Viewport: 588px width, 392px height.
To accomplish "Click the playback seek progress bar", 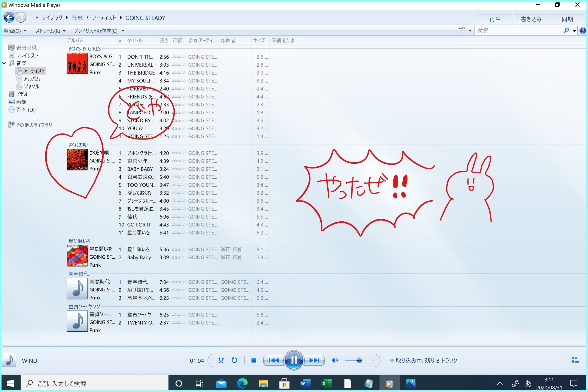I will point(294,347).
